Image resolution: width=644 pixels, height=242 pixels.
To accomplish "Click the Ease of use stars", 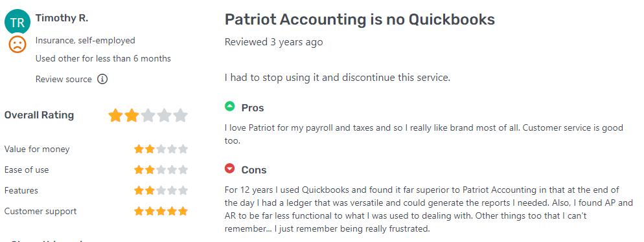I will 161,170.
